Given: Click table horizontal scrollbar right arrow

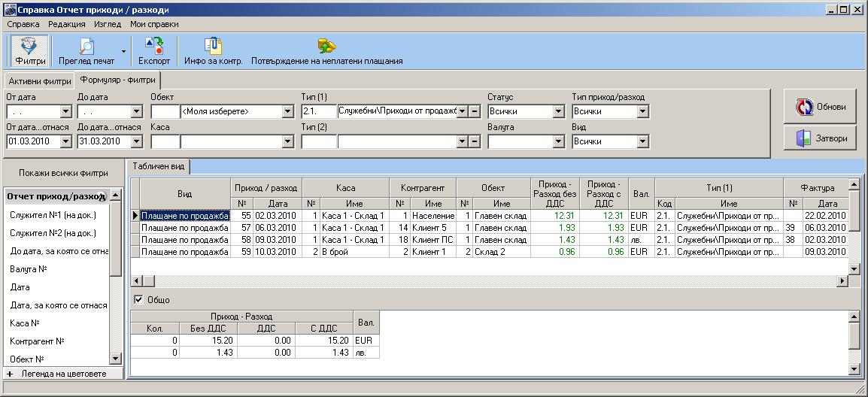Looking at the screenshot, I should click(x=842, y=281).
